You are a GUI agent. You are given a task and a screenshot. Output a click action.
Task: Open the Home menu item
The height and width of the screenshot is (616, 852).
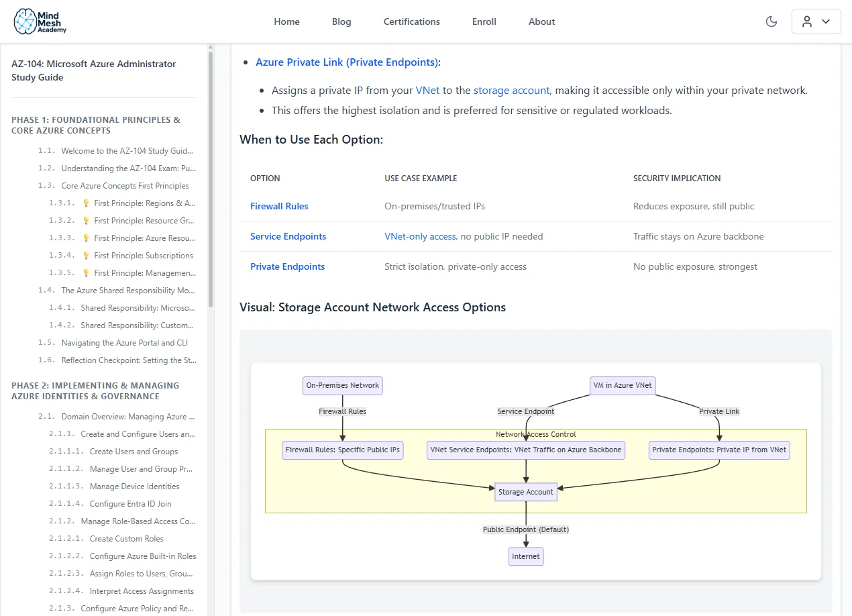(286, 21)
